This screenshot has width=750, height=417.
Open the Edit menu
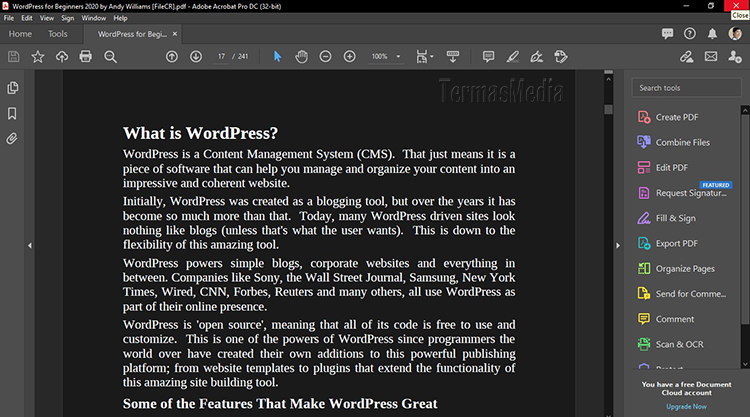(27, 18)
